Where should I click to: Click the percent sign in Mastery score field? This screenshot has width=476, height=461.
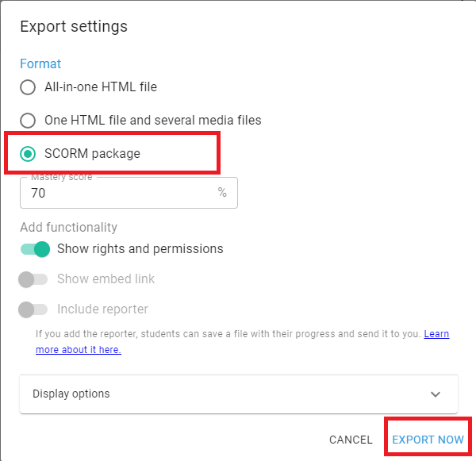pos(222,193)
